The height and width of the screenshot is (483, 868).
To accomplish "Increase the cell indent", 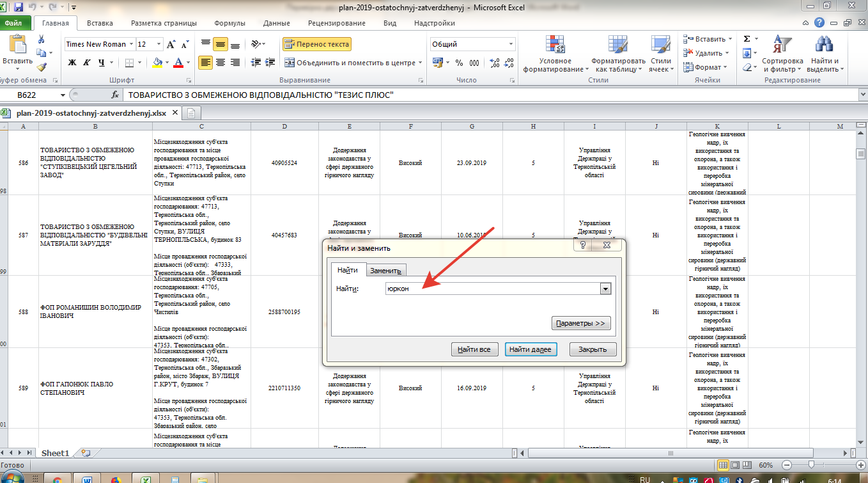I will click(271, 63).
